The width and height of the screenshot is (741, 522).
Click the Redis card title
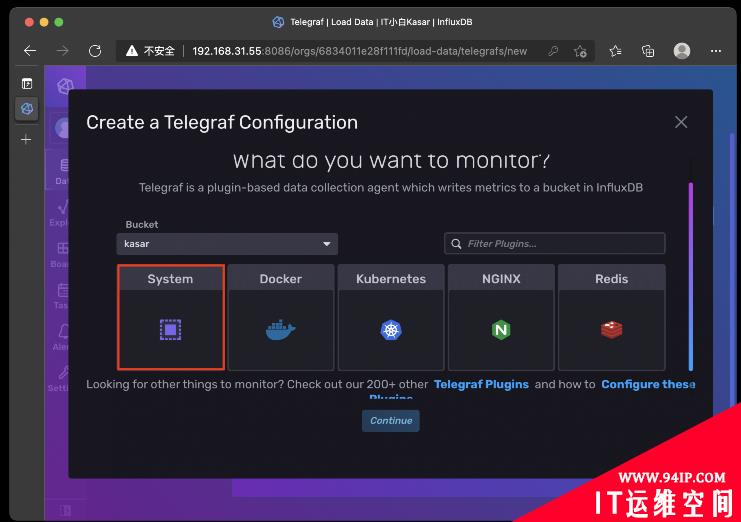612,279
